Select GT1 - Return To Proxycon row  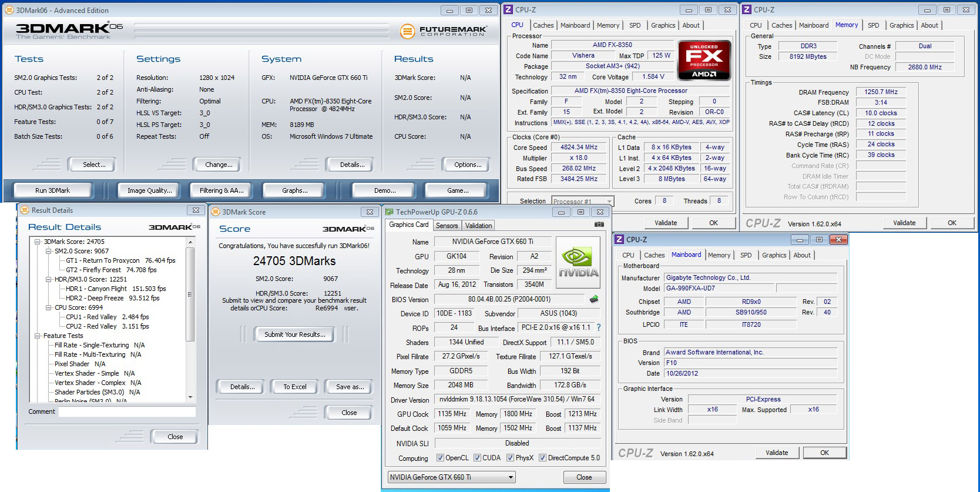120,260
